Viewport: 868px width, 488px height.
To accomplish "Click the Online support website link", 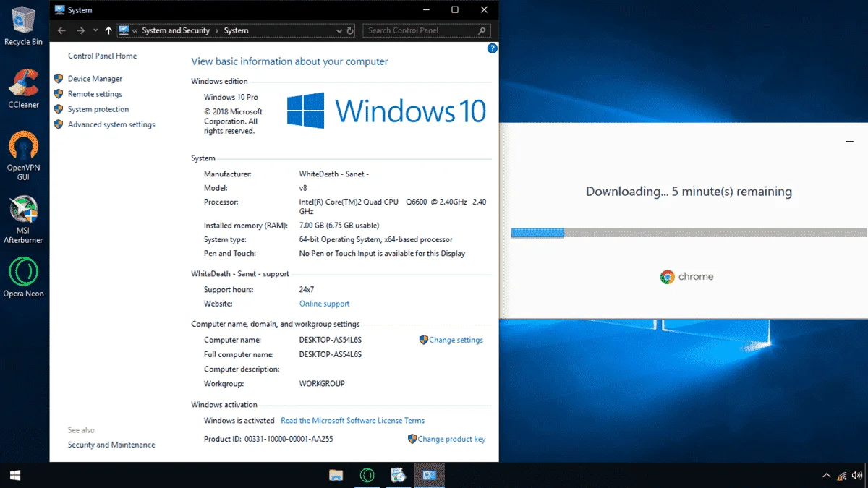I will click(324, 304).
